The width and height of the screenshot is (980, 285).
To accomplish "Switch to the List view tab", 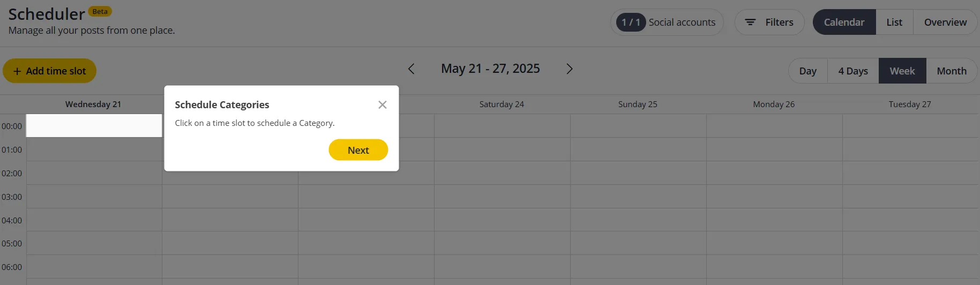I will point(894,22).
